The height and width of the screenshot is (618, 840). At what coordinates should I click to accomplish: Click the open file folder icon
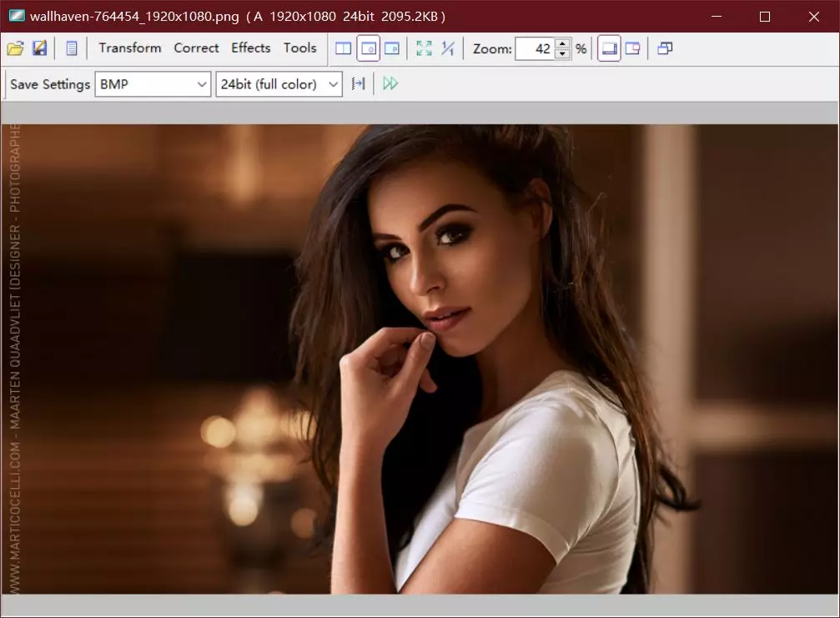tap(16, 48)
